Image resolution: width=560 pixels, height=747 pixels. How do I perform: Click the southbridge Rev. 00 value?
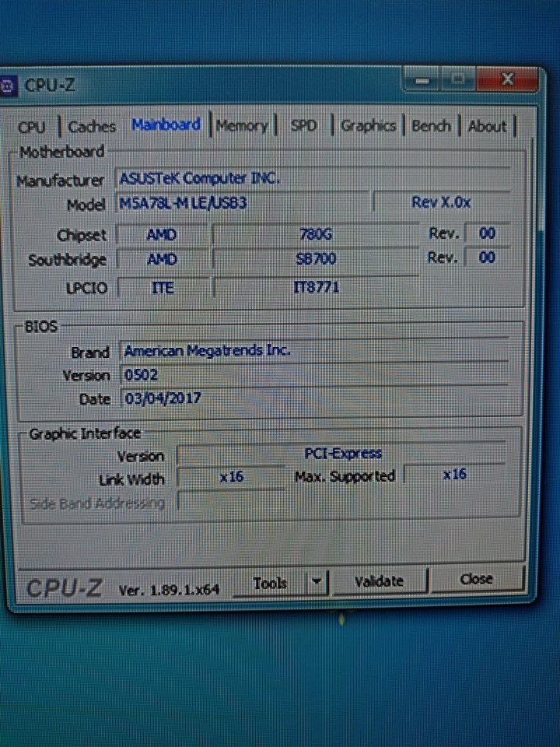(x=487, y=258)
